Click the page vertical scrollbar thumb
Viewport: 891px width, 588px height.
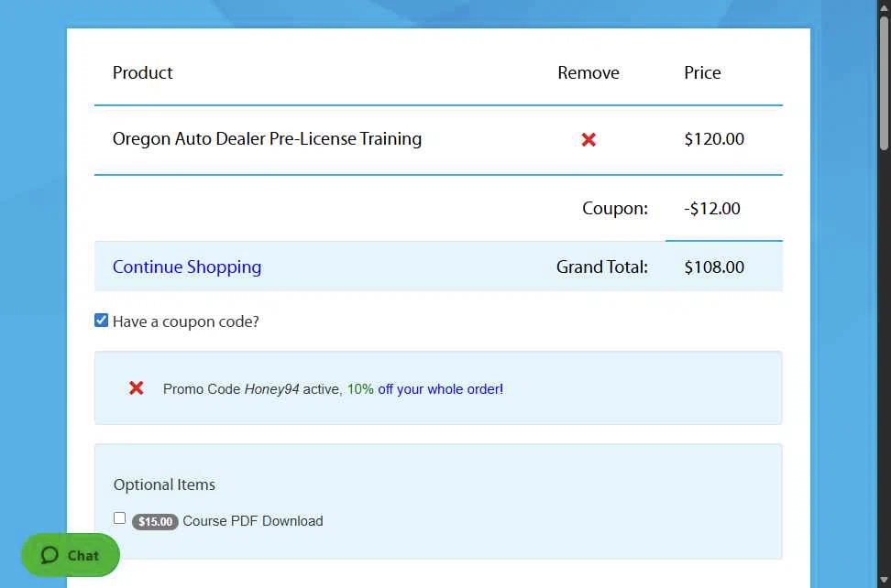884,82
